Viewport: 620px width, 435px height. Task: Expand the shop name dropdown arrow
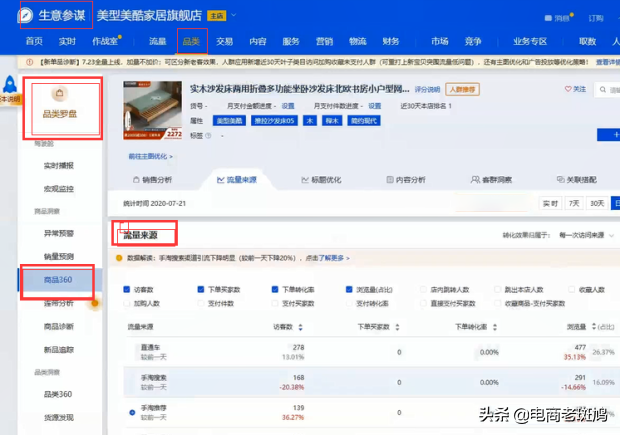coord(234,15)
